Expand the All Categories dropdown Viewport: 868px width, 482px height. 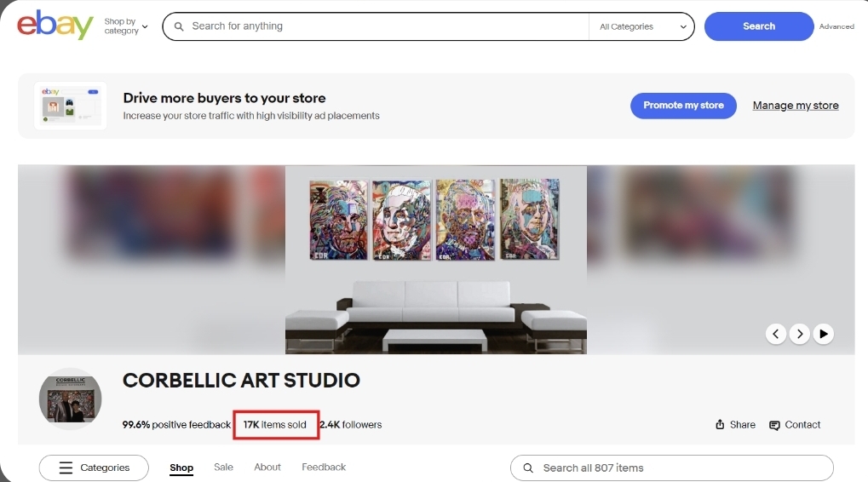point(642,26)
